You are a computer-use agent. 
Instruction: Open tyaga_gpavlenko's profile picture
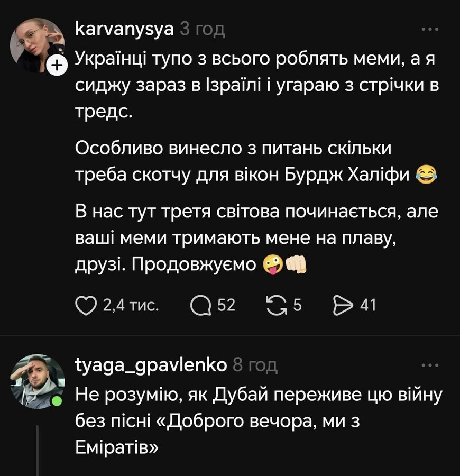click(36, 381)
